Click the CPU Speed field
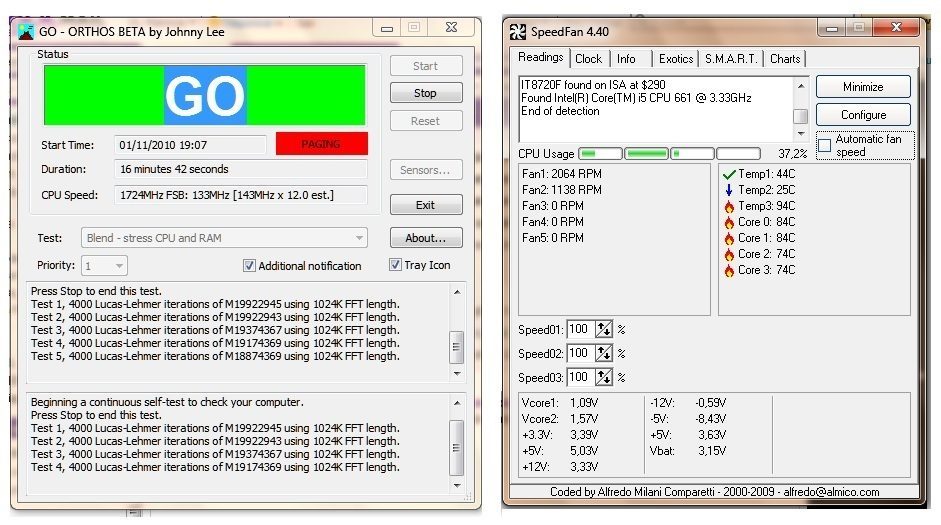 click(241, 195)
